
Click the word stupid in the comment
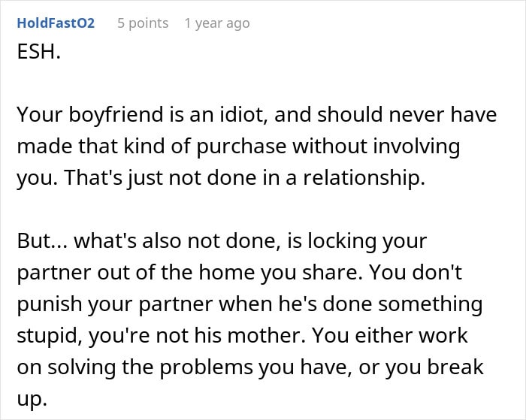[x=50, y=336]
